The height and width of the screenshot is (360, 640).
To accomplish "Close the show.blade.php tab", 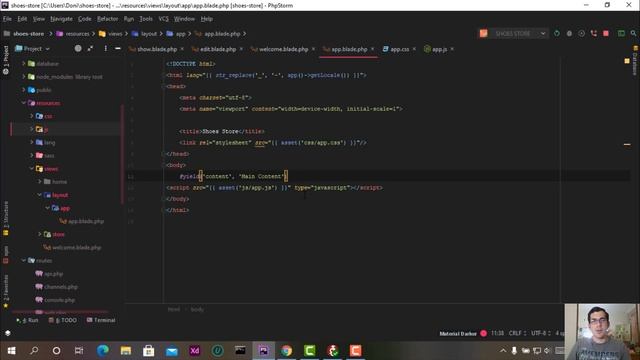I will coord(182,49).
